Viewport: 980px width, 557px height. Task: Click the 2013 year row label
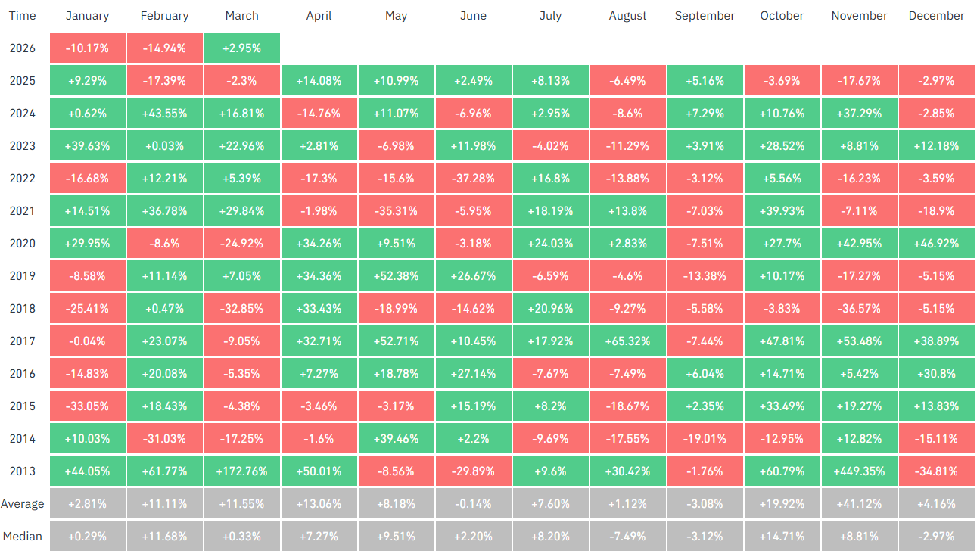(23, 471)
